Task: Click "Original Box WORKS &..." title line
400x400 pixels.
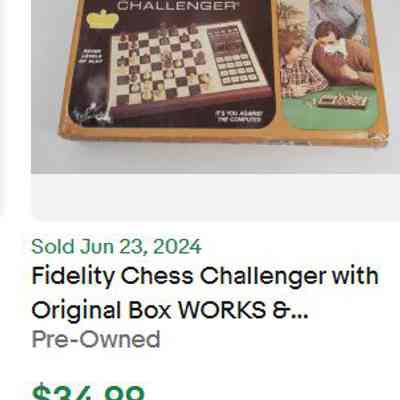Action: pyautogui.click(x=170, y=310)
